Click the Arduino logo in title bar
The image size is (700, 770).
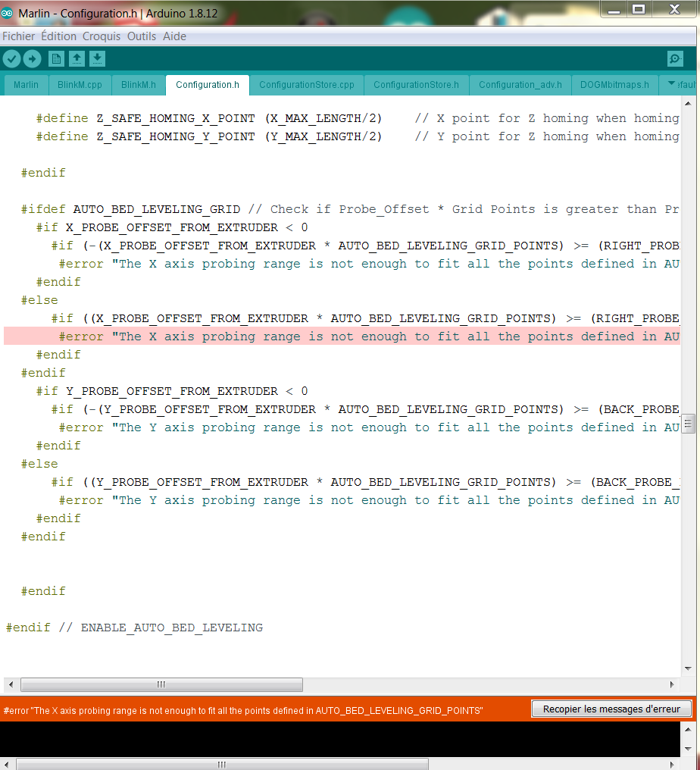coord(7,13)
